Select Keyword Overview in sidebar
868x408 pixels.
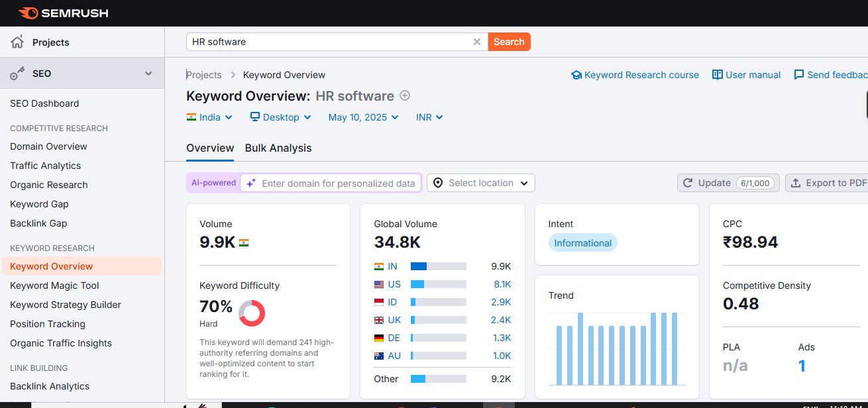(81, 266)
